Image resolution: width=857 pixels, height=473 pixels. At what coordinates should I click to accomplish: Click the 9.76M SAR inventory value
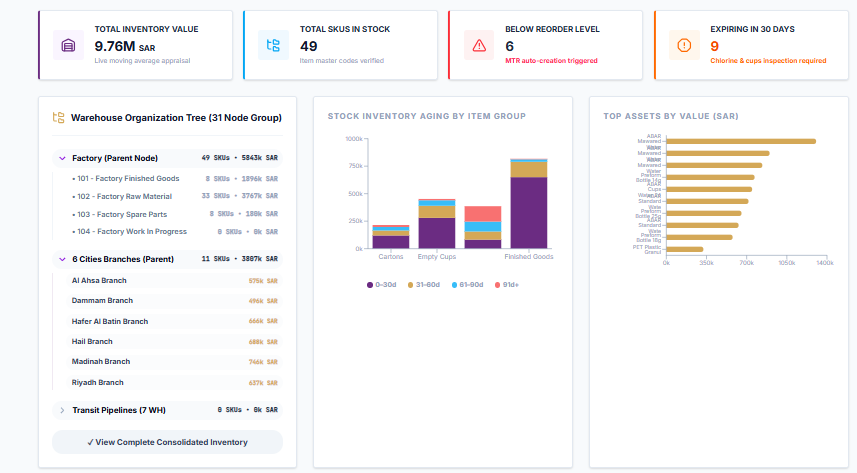125,46
